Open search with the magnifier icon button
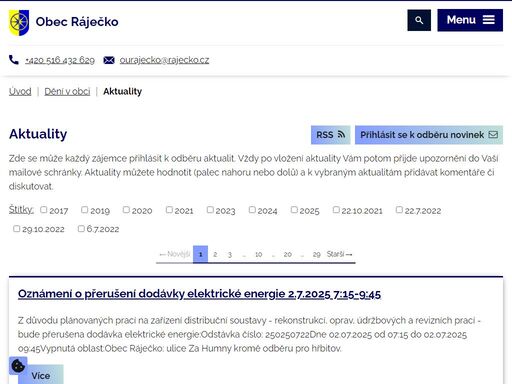Screen dimensions: 512x384 419,20
